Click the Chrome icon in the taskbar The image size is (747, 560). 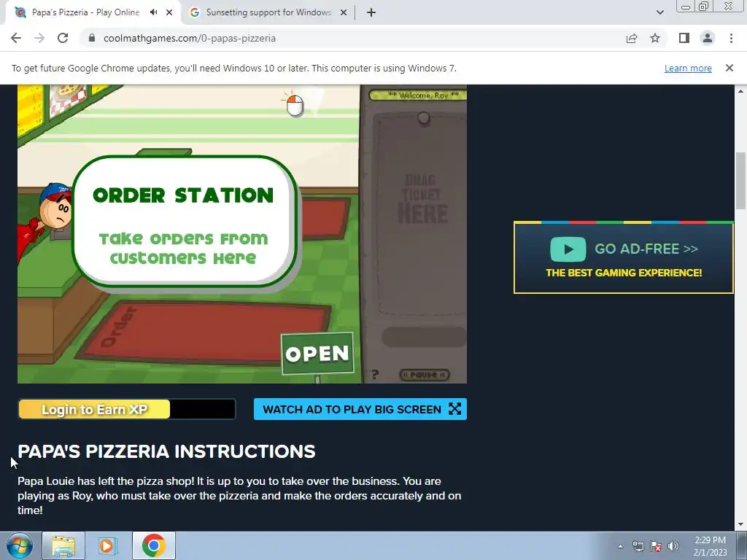tap(153, 545)
